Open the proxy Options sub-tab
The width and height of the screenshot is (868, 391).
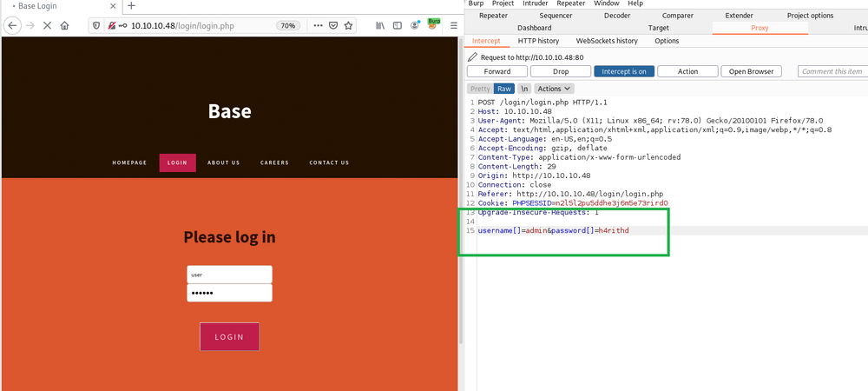(x=667, y=41)
